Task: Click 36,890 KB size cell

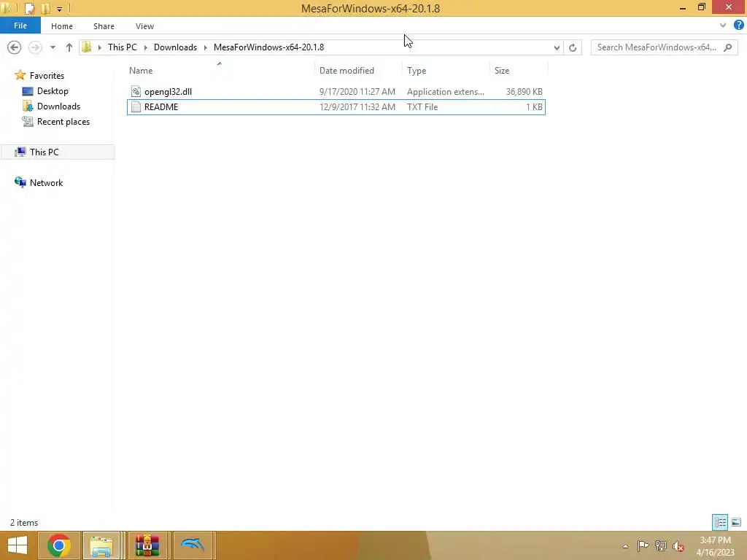Action: click(524, 91)
